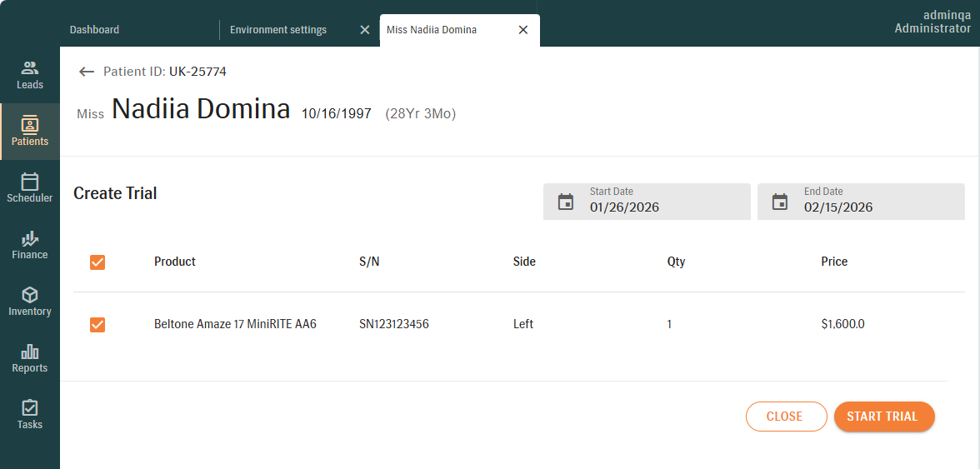Switch to the Dashboard tab
Image resolution: width=980 pixels, height=469 pixels.
(94, 30)
